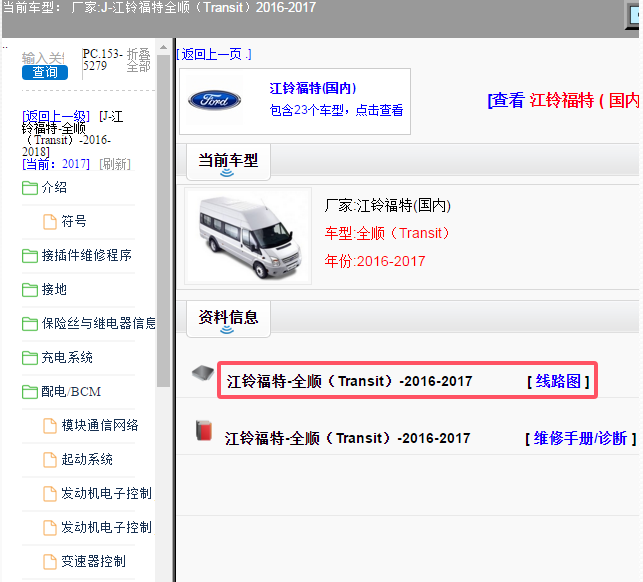Select the 当前车型 tab
The height and width of the screenshot is (582, 643).
click(x=228, y=162)
